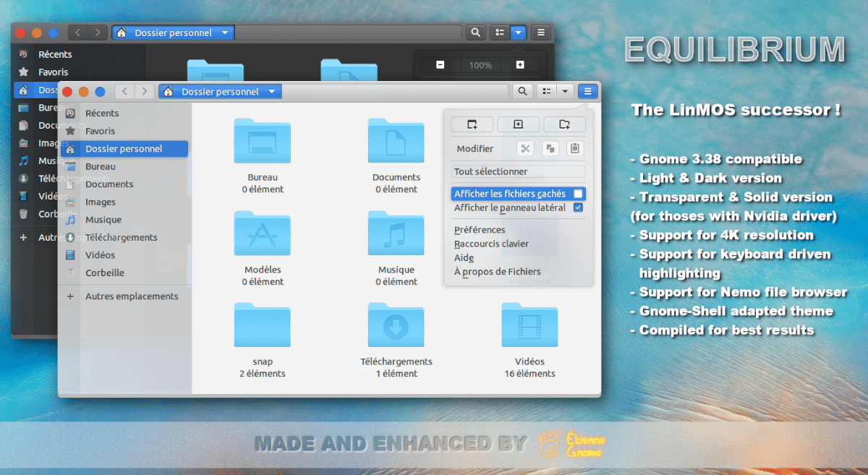This screenshot has width=868, height=475.
Task: Enable Afficher les fichiers cachés
Action: tap(518, 193)
